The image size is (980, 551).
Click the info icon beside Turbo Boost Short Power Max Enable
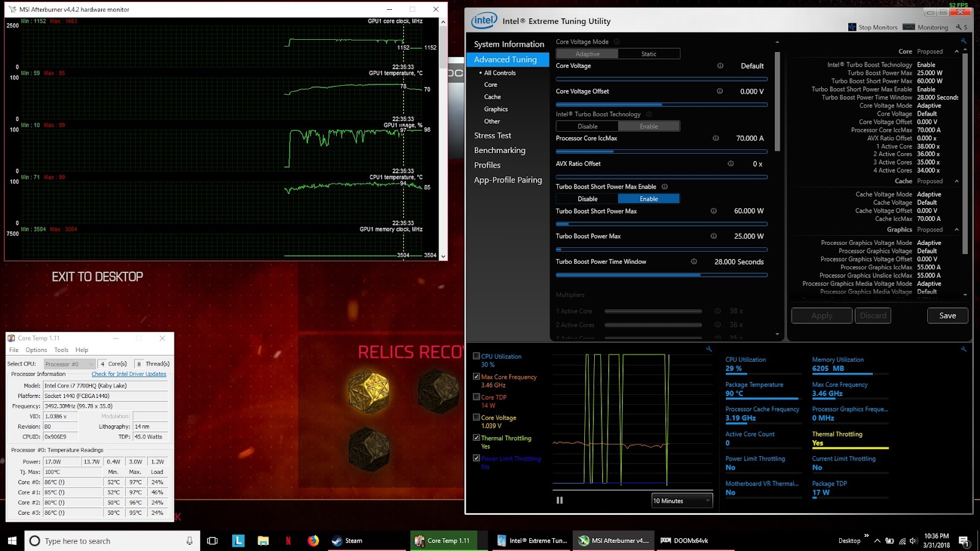(x=665, y=187)
